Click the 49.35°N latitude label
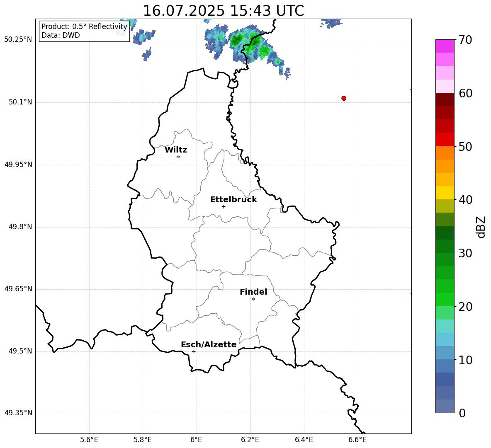This screenshot has height=448, width=491. click(x=18, y=413)
